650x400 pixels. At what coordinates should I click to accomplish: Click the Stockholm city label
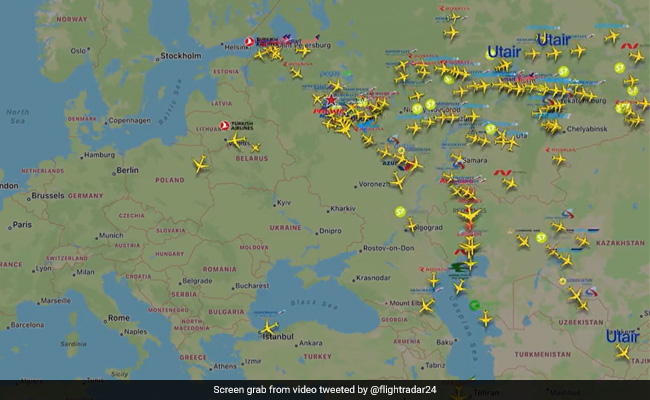tap(180, 56)
